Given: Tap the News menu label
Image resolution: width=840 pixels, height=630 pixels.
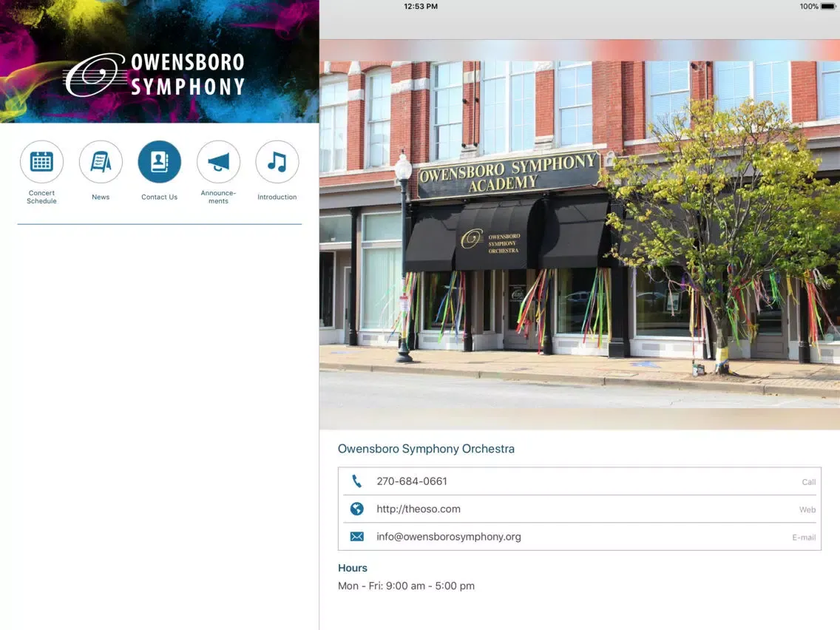Looking at the screenshot, I should click(x=101, y=197).
